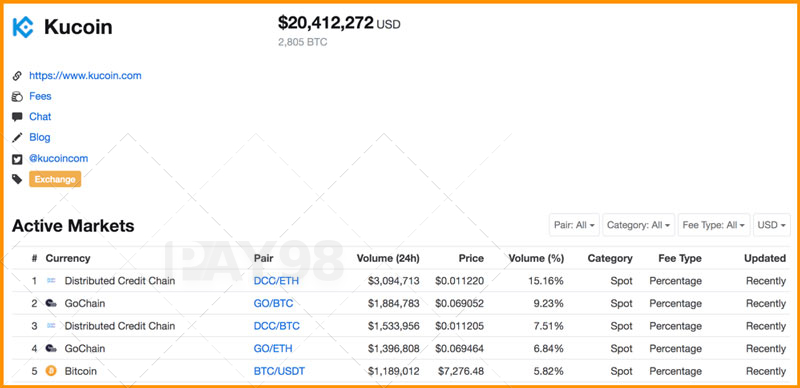Click the Kucoin heading title

coord(78,27)
